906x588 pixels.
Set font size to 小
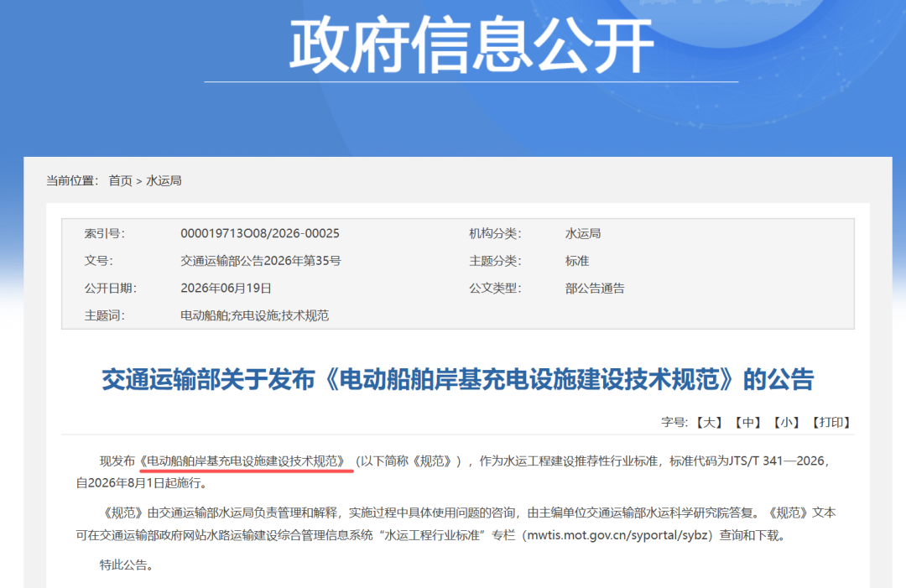coord(786,422)
